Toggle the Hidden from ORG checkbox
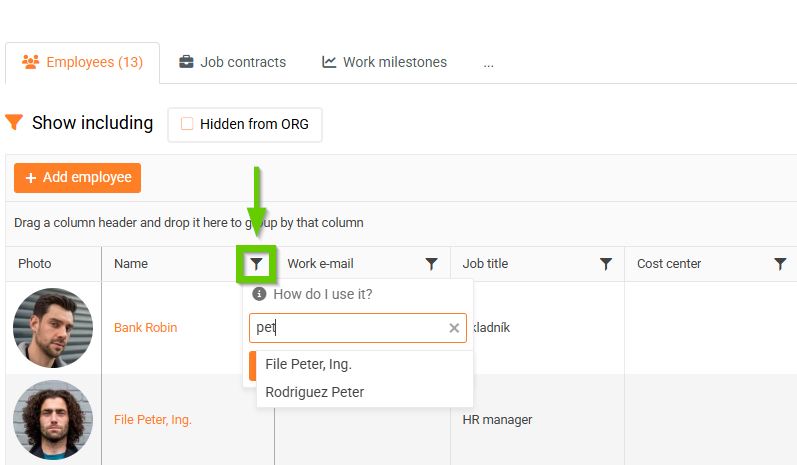 coord(187,125)
